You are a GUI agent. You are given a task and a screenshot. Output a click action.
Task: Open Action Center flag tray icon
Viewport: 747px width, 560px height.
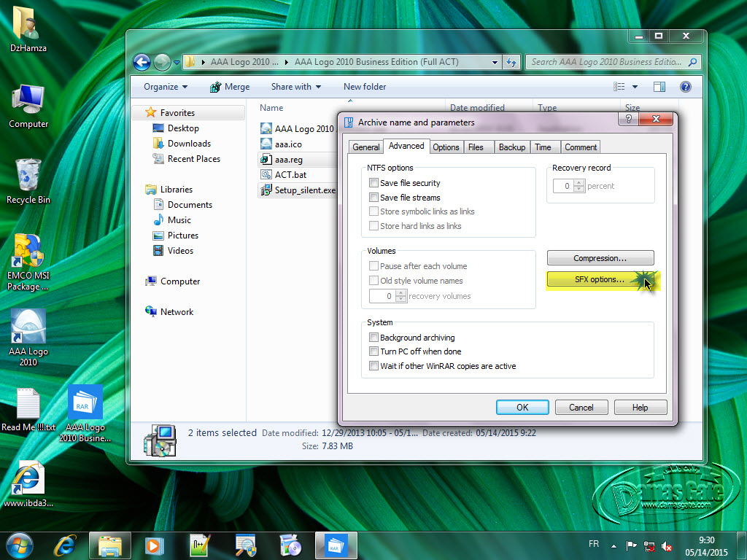tap(631, 546)
